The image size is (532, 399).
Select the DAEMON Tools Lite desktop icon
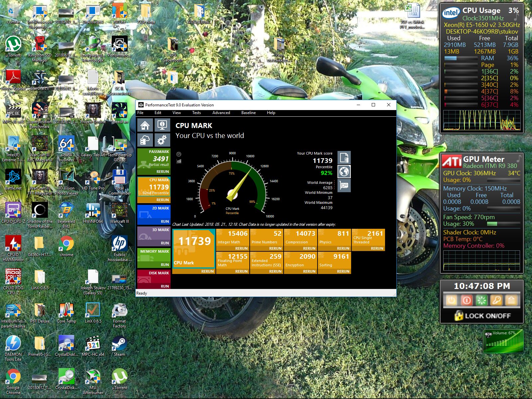click(x=13, y=348)
